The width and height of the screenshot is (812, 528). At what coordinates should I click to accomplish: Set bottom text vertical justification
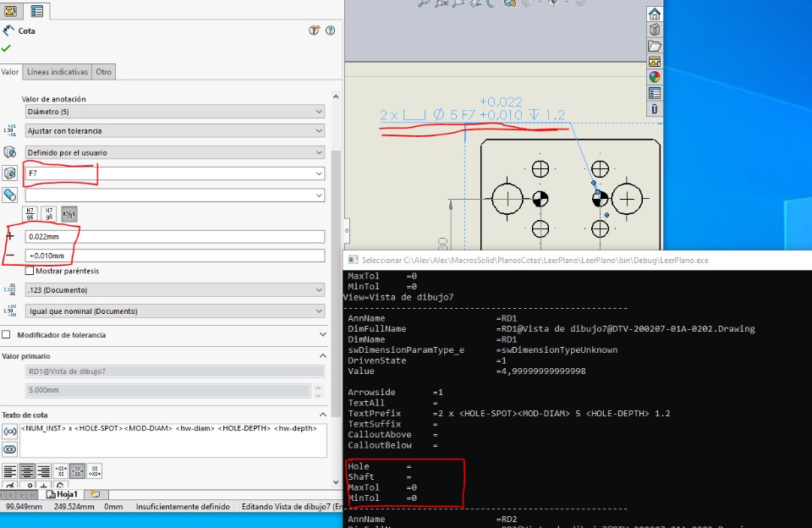(94, 470)
